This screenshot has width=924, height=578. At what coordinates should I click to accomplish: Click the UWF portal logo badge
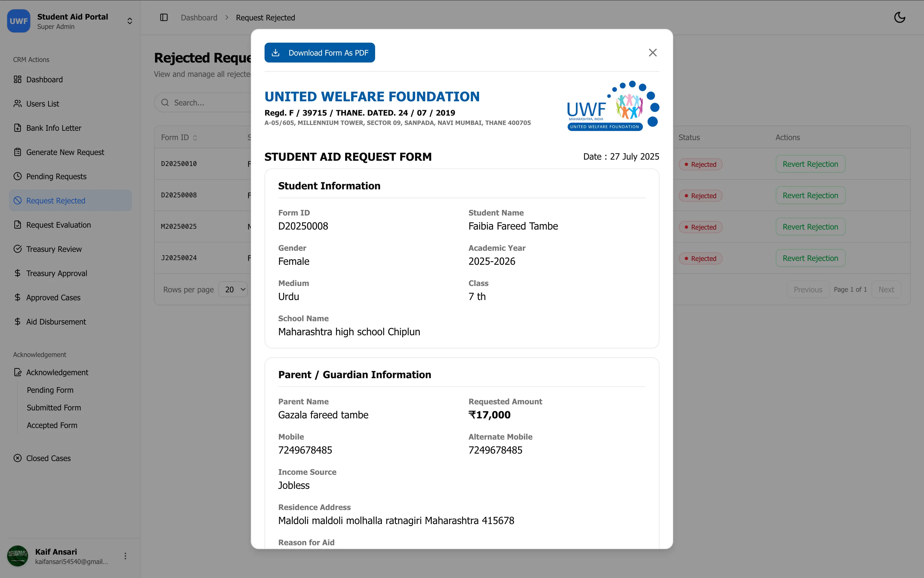tap(18, 21)
